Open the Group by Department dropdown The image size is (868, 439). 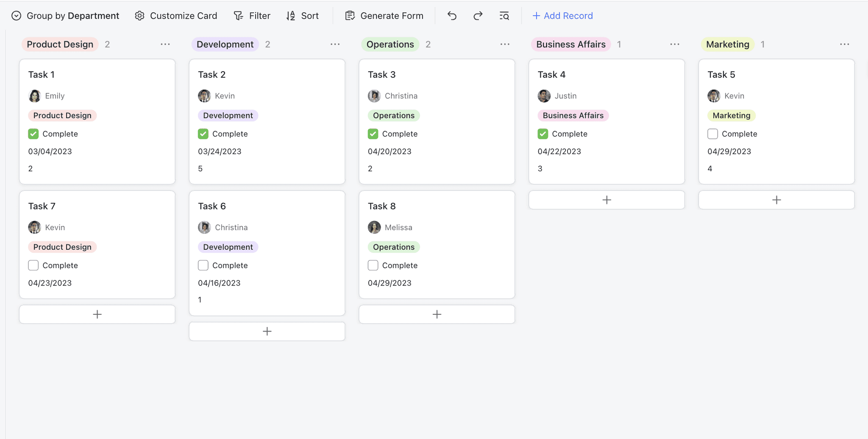pyautogui.click(x=65, y=16)
